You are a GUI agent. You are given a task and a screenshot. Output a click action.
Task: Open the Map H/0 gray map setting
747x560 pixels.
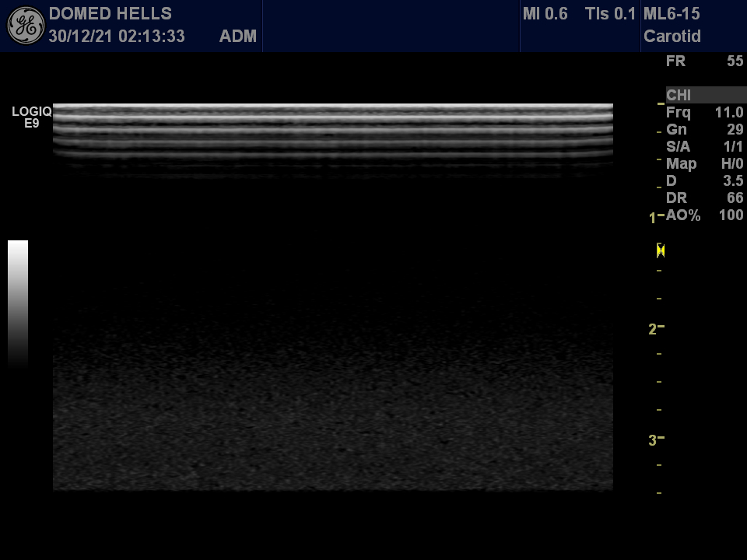point(704,164)
